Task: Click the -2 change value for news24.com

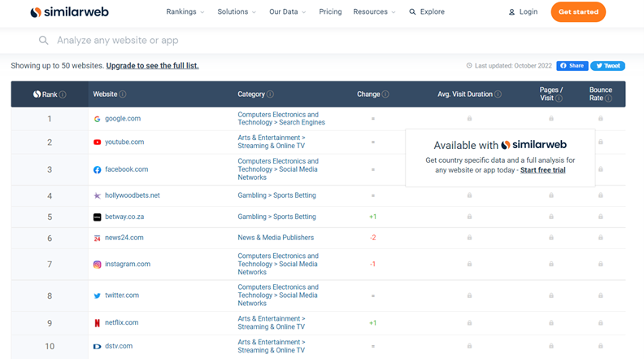Action: pos(373,238)
